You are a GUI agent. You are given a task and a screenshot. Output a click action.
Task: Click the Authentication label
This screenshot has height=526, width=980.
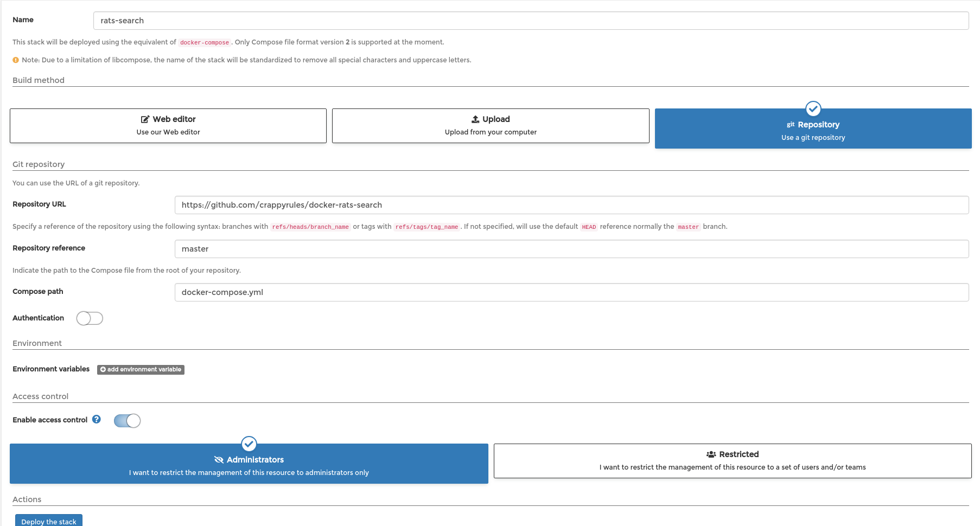pos(38,318)
